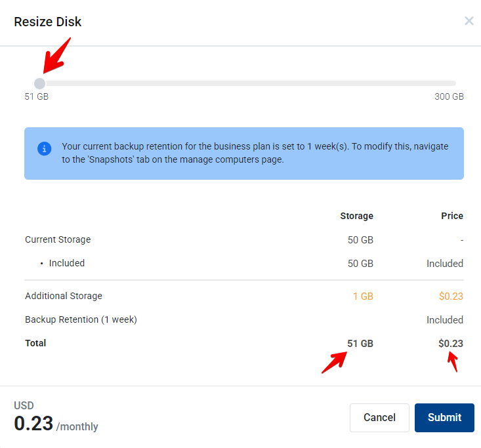Click the middle of the slider track
Image resolution: width=481 pixels, height=448 pixels.
pos(246,83)
